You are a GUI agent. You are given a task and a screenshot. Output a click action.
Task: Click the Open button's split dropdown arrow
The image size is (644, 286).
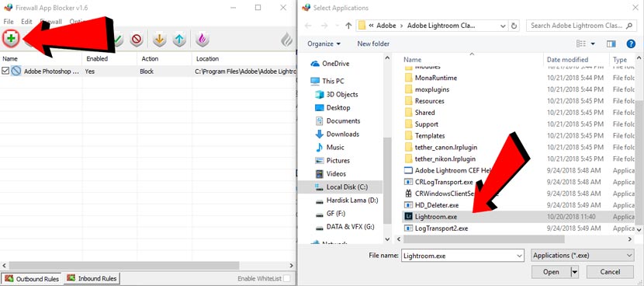tap(575, 272)
